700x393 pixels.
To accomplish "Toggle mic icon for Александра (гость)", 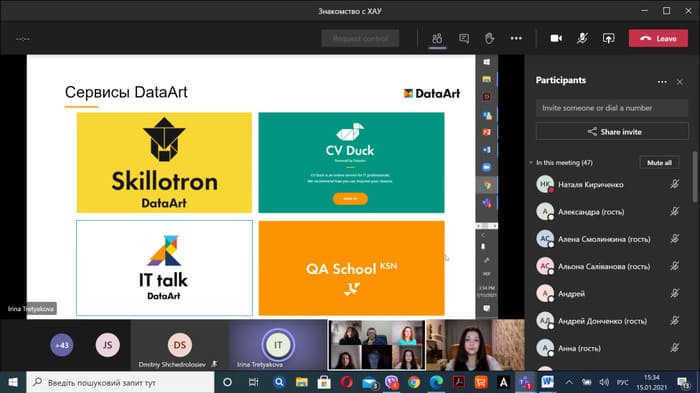I will tap(675, 211).
